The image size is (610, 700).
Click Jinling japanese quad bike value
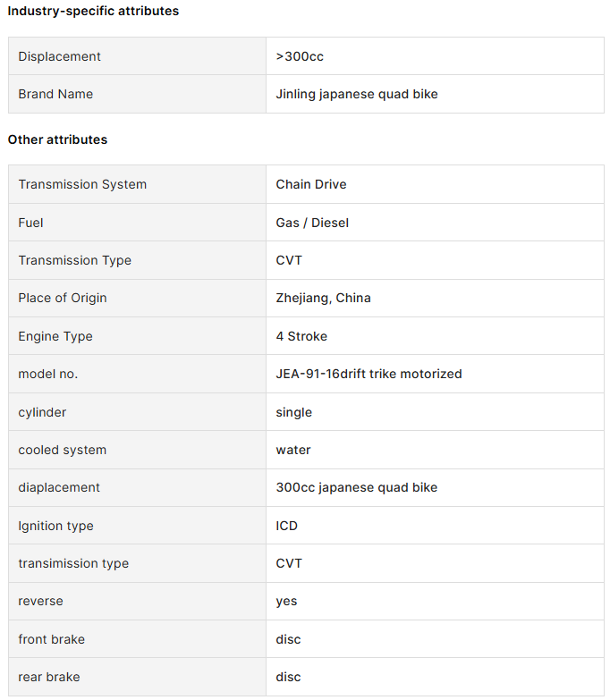tap(357, 94)
